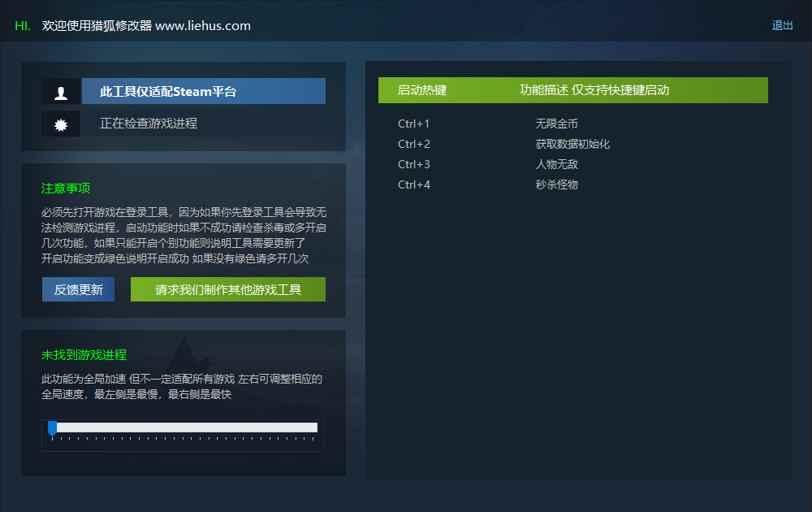Image resolution: width=812 pixels, height=512 pixels.
Task: Select the 此工具仅适配Steam平台 bar
Action: (x=204, y=91)
